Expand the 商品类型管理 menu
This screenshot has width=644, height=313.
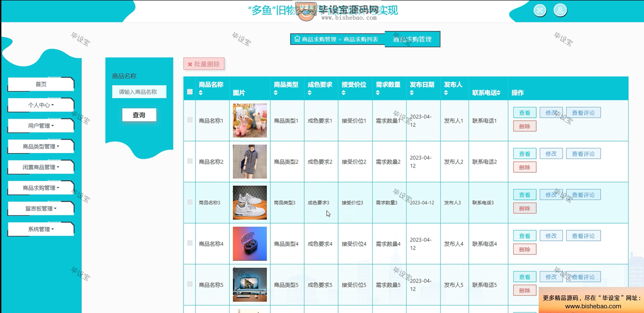tap(41, 147)
